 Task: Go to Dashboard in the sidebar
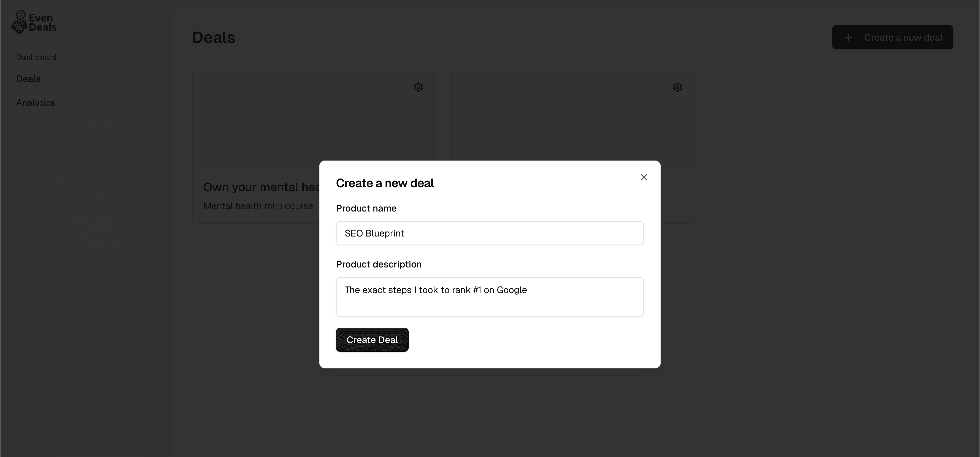pyautogui.click(x=36, y=57)
